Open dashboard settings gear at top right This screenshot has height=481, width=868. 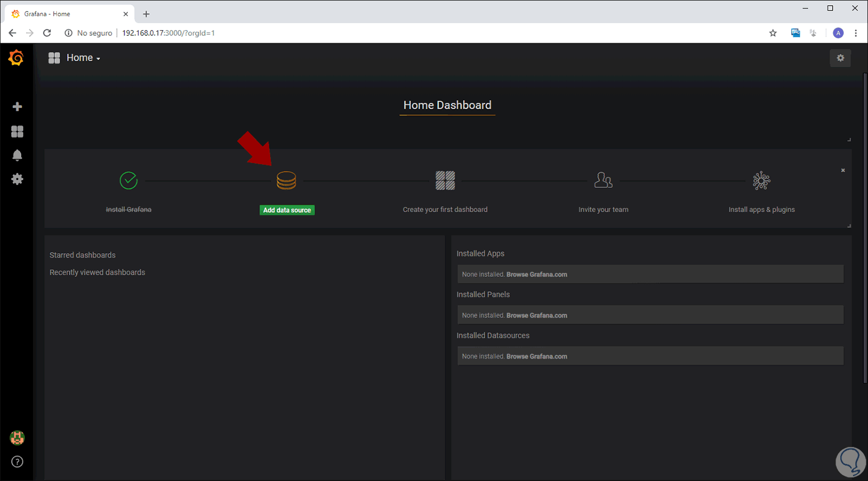(x=840, y=58)
